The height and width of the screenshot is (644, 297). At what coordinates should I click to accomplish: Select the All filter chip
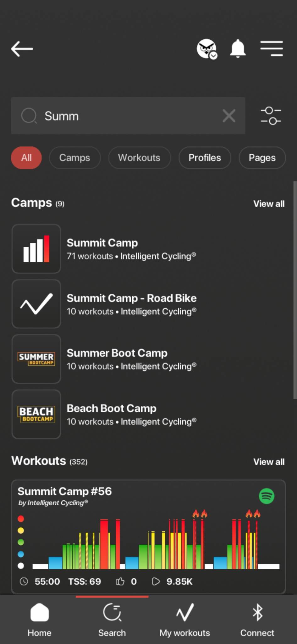pyautogui.click(x=26, y=158)
